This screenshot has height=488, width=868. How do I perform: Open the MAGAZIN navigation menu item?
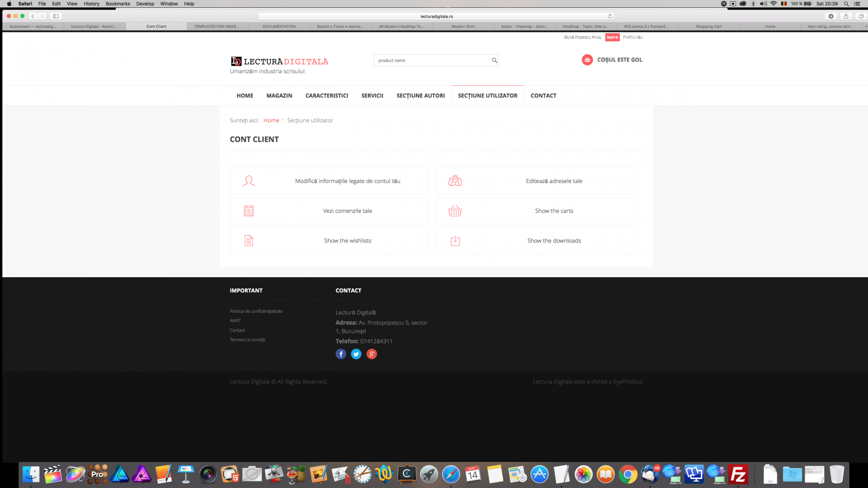click(279, 96)
